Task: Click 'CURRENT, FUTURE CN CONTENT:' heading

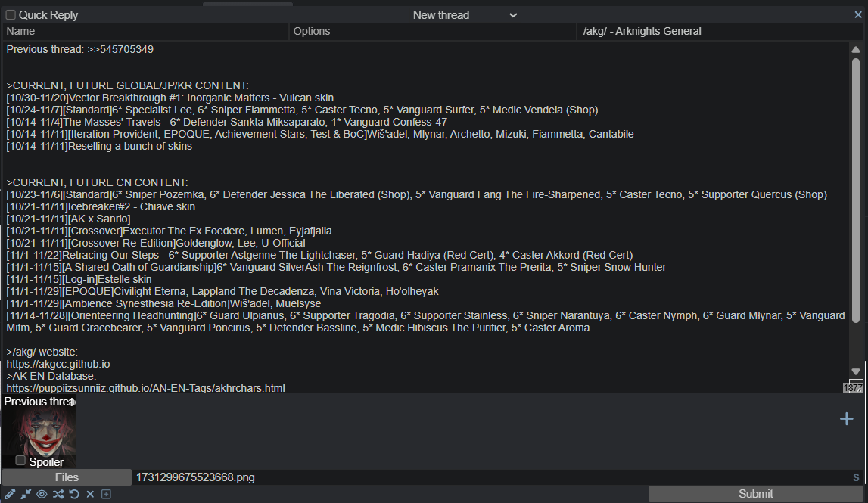Action: pos(97,182)
